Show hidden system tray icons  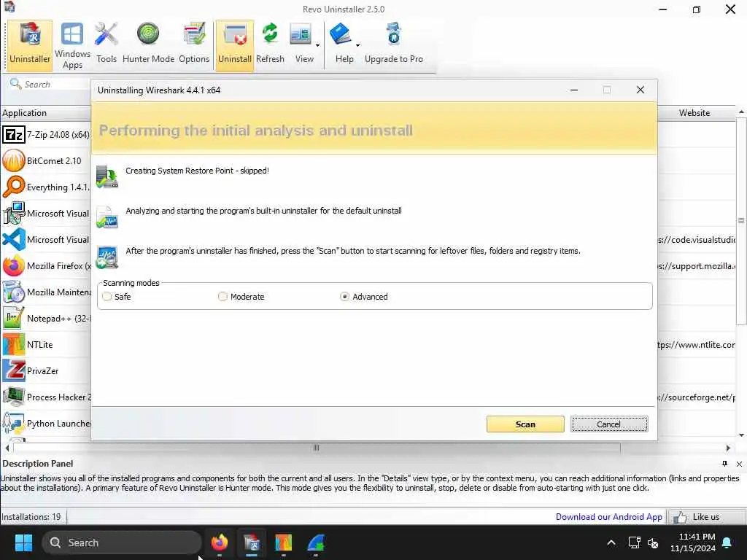611,542
